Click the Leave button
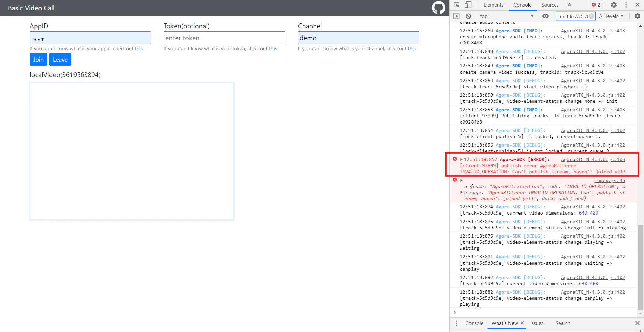The width and height of the screenshot is (644, 332). (x=60, y=59)
